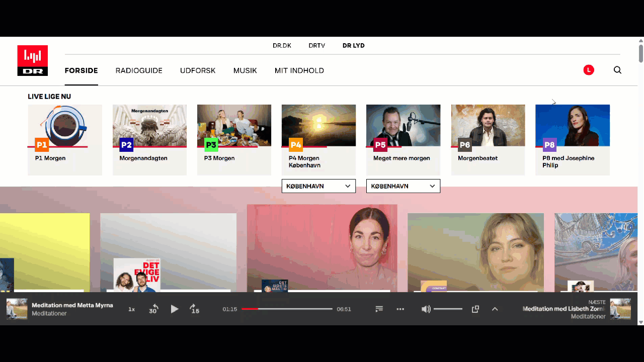Screen dimensions: 644x362
Task: Open the Musik menu item
Action: (x=245, y=70)
